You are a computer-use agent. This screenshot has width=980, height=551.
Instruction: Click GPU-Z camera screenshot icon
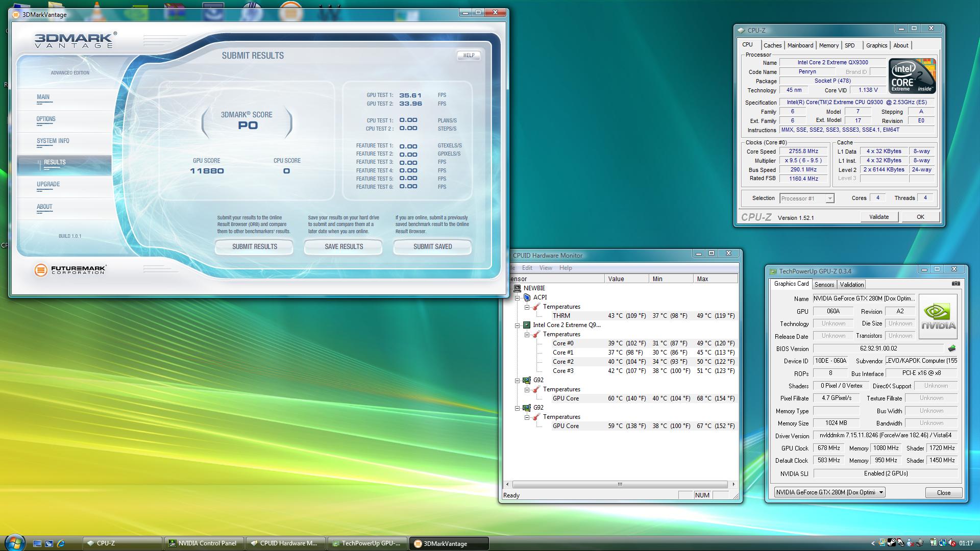pos(955,283)
